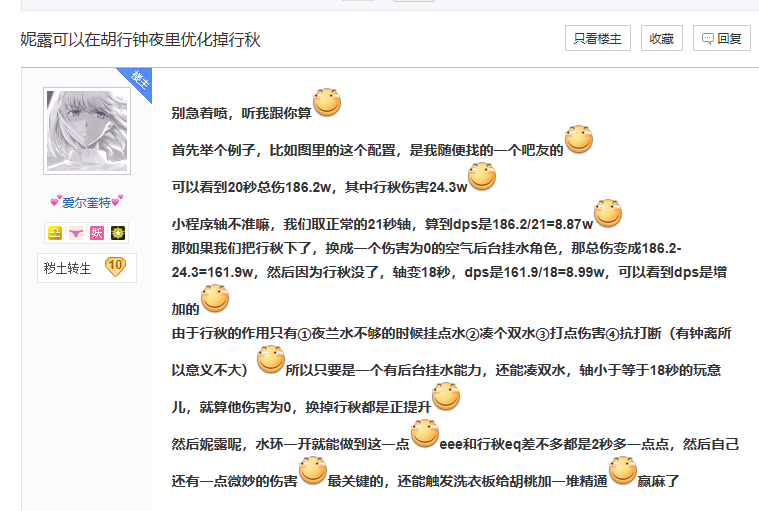
Task: Open the 爱尔奎特 username profile link
Action: pyautogui.click(x=87, y=202)
